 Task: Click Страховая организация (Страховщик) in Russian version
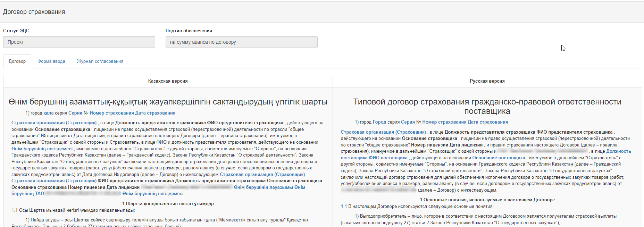(383, 132)
